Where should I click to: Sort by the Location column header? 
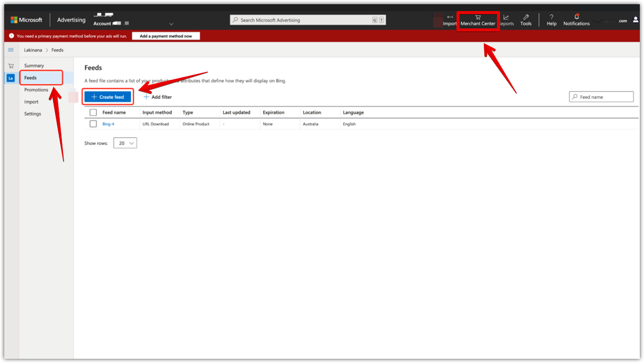click(312, 112)
